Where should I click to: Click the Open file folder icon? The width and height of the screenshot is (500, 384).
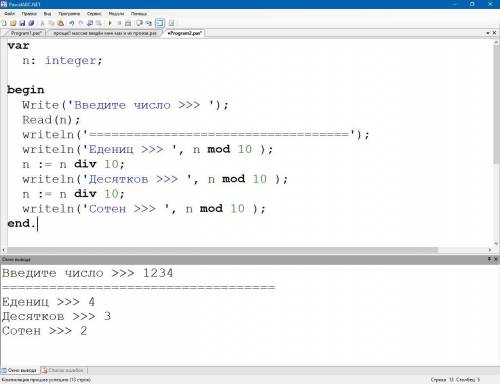click(13, 23)
